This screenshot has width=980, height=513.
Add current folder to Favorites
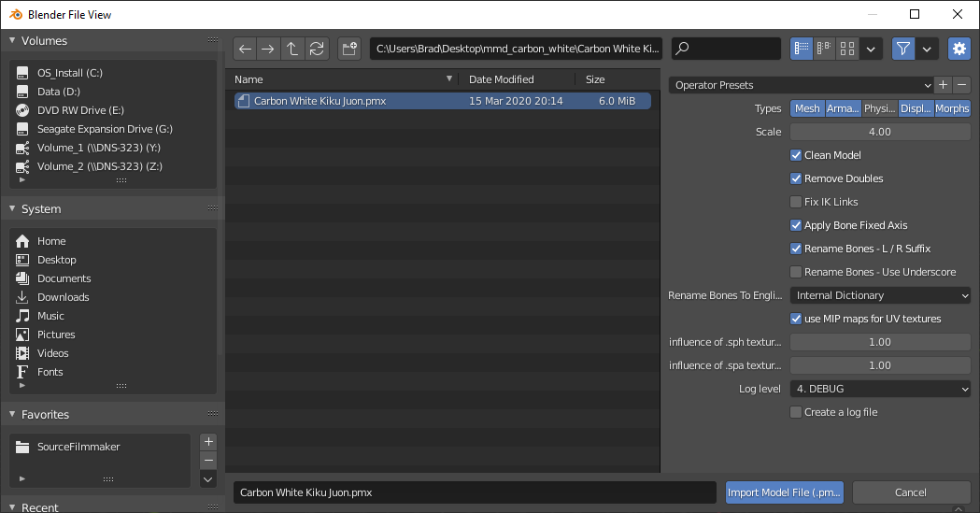click(208, 442)
